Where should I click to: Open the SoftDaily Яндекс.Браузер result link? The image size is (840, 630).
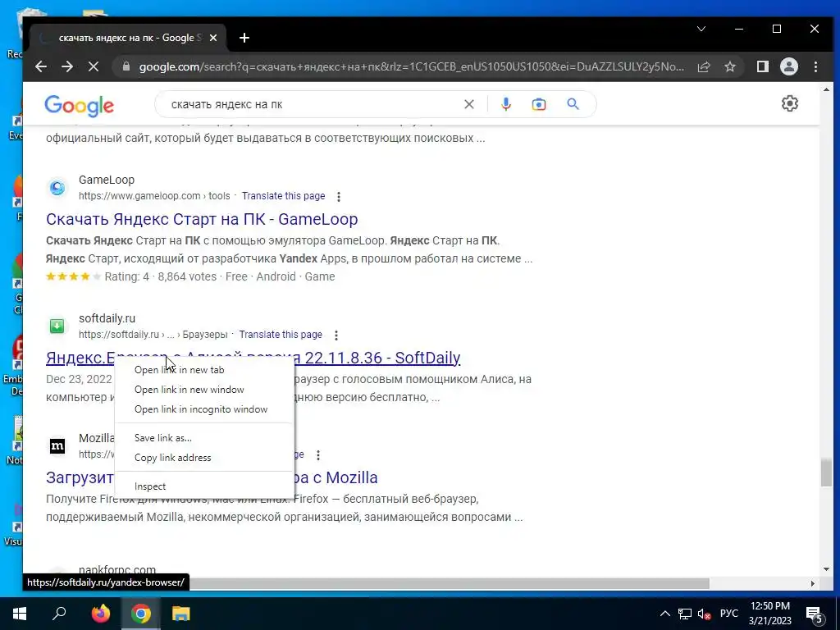click(377, 358)
